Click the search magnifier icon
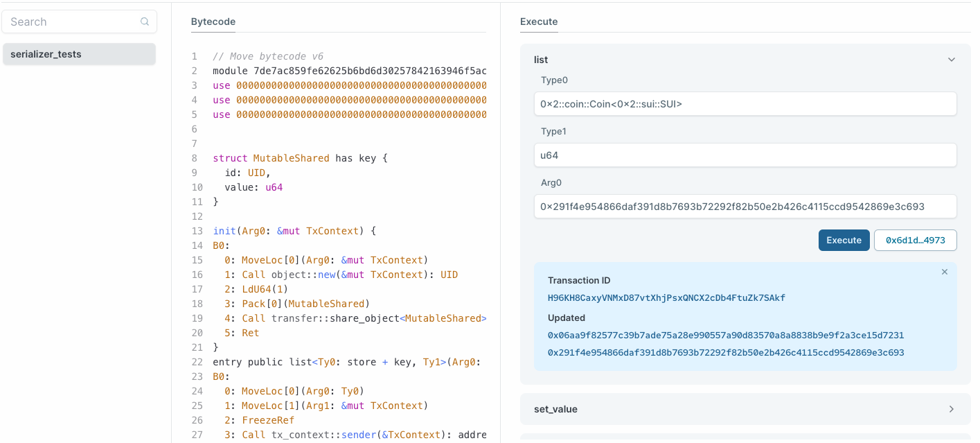The width and height of the screenshot is (980, 443). (x=145, y=21)
